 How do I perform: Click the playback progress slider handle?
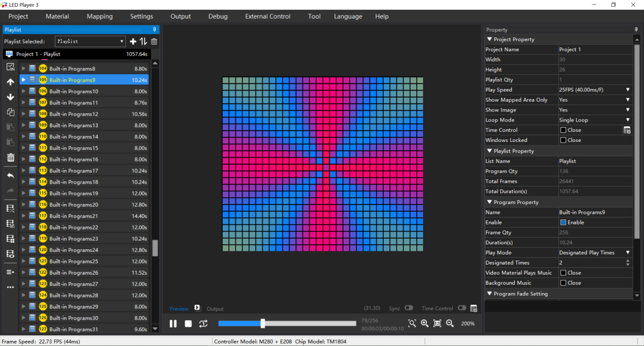pyautogui.click(x=263, y=324)
